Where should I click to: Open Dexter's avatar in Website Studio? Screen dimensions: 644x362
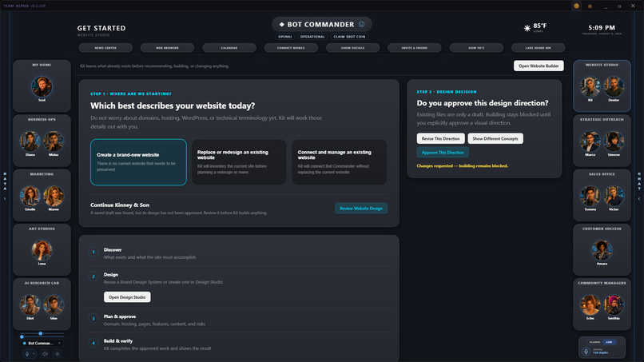click(x=614, y=86)
